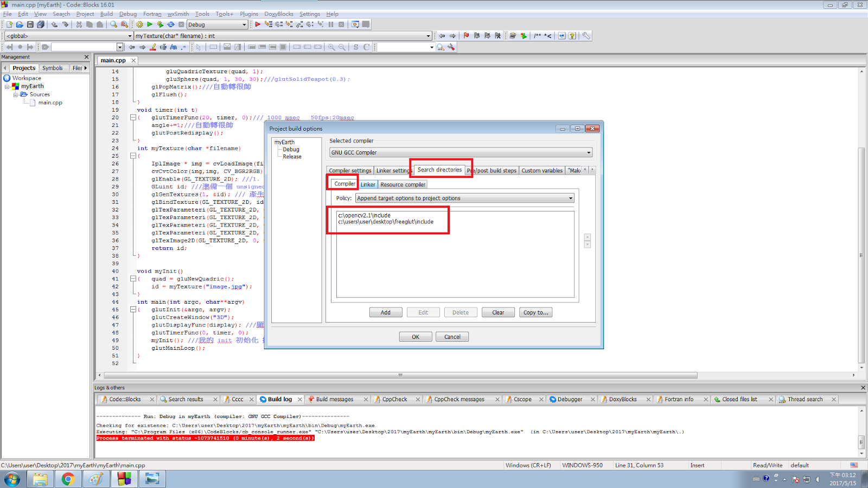Image resolution: width=868 pixels, height=488 pixels.
Task: Switch to the Symbols tab in Management
Action: pyautogui.click(x=53, y=68)
